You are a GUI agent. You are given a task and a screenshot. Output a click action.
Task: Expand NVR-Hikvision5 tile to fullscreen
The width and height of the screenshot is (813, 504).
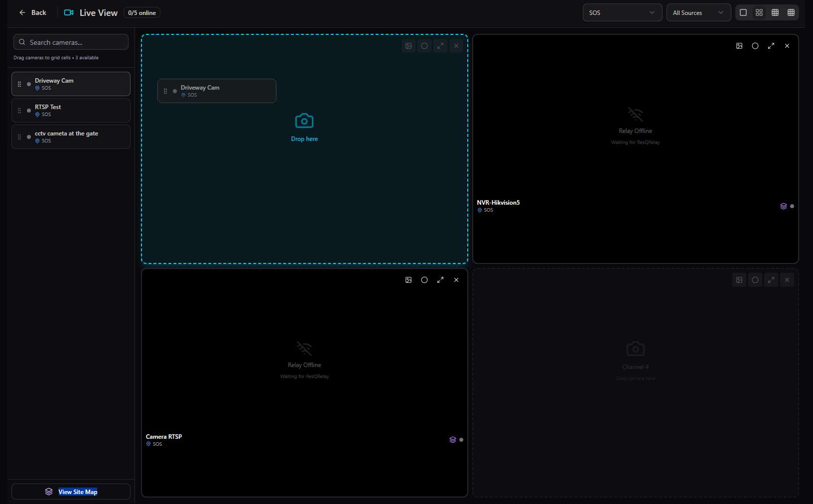771,46
